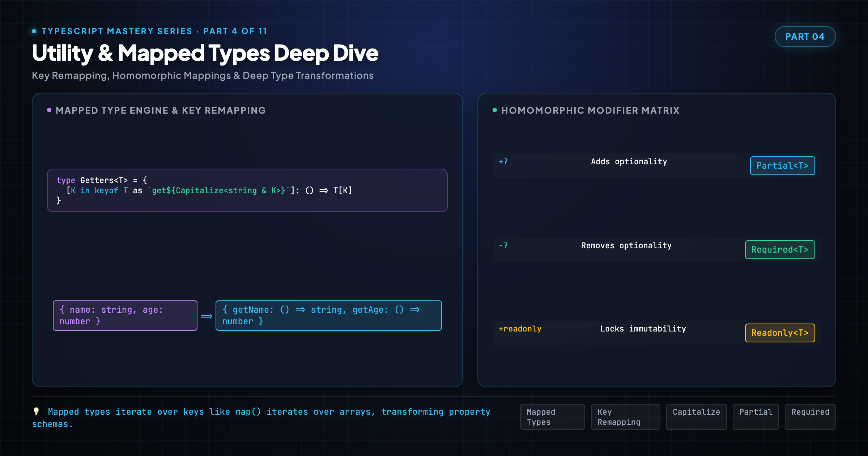Viewport: 868px width, 456px height.
Task: Click the '+readonly' modifier label
Action: [x=520, y=329]
